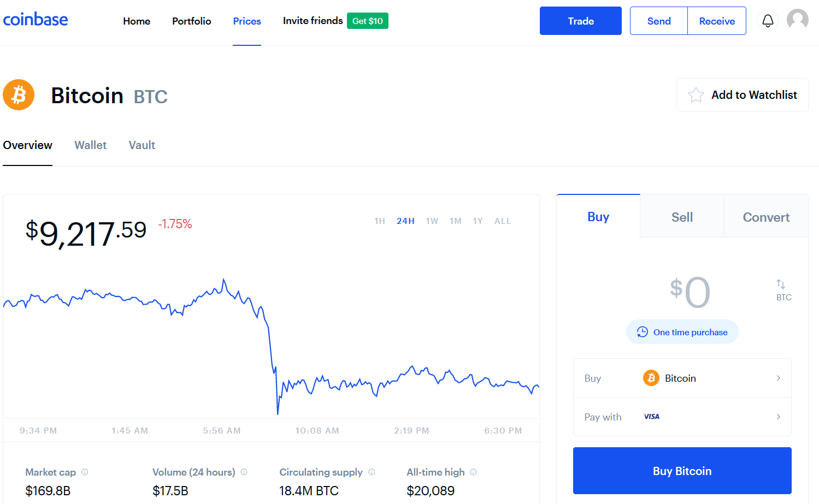Select the ALL chart range

(503, 221)
